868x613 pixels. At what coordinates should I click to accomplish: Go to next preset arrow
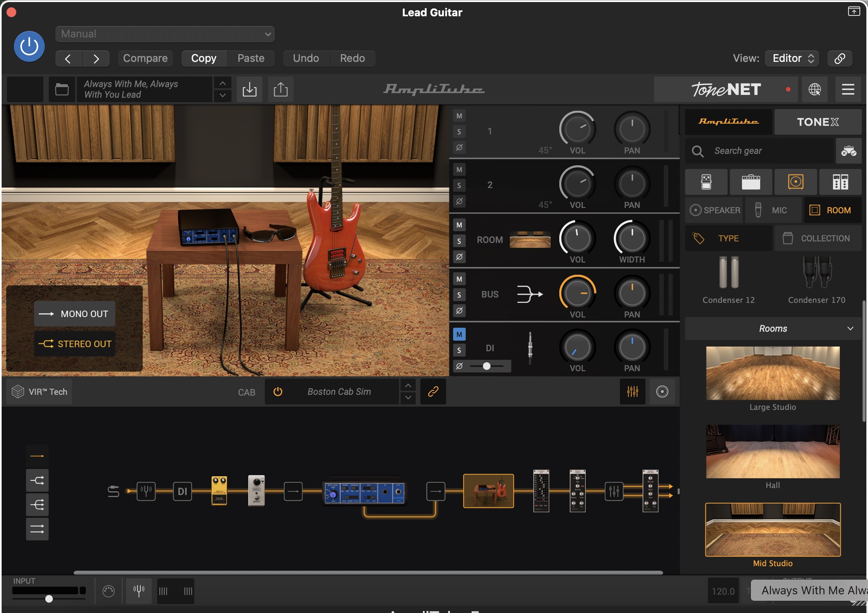96,59
